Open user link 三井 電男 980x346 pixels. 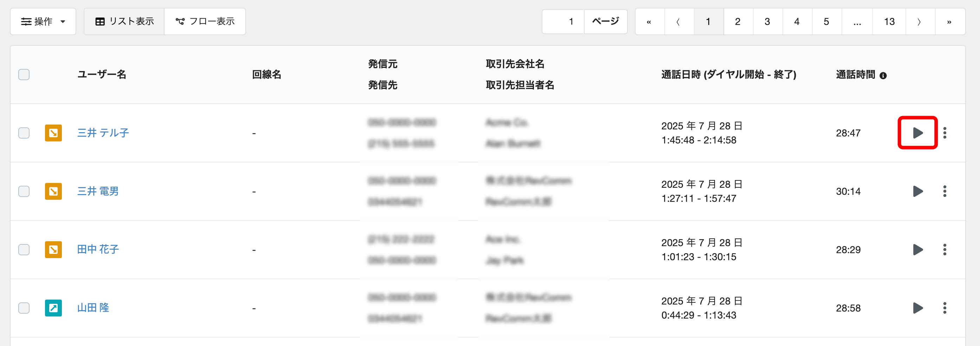tap(98, 191)
